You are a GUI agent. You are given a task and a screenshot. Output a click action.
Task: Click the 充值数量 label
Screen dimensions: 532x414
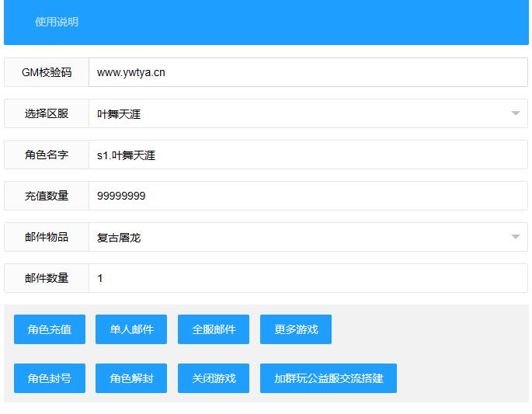[x=47, y=196]
